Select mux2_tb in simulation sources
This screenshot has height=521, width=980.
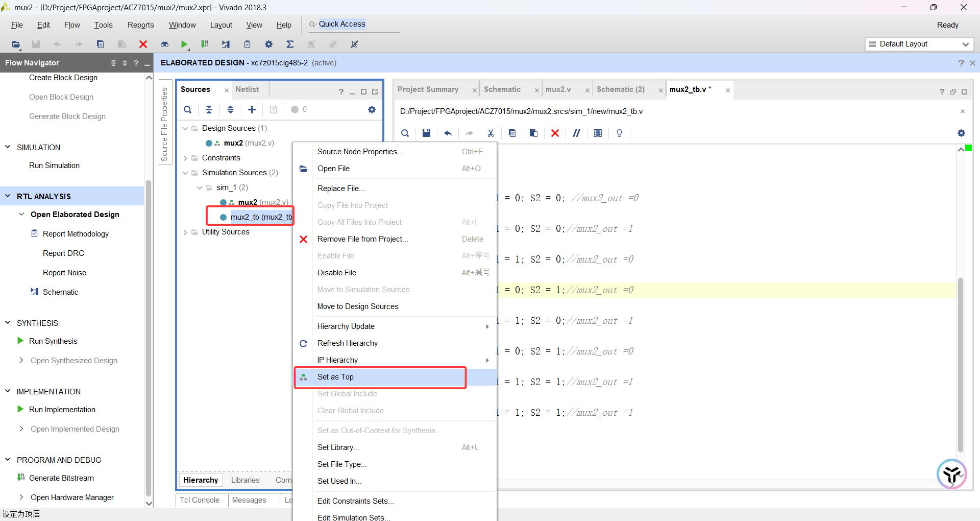click(261, 217)
